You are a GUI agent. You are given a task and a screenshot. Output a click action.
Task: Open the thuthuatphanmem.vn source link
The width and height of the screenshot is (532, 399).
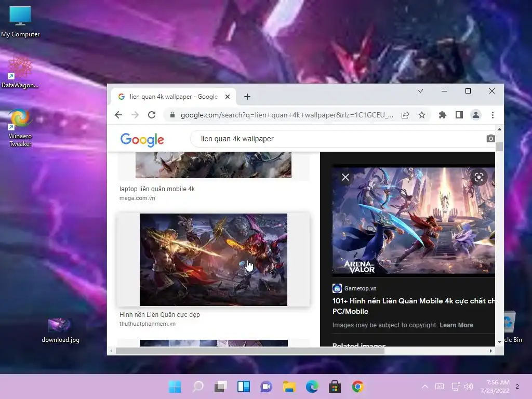[147, 324]
